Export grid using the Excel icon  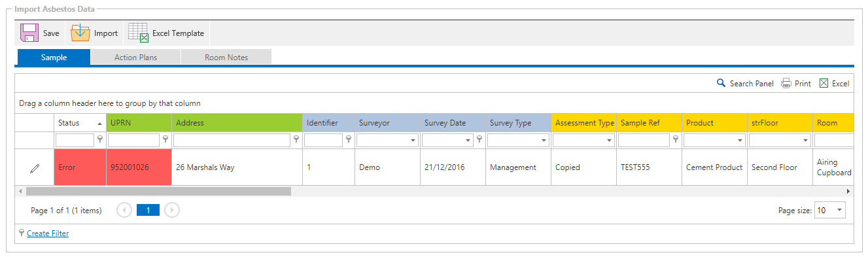pos(824,83)
